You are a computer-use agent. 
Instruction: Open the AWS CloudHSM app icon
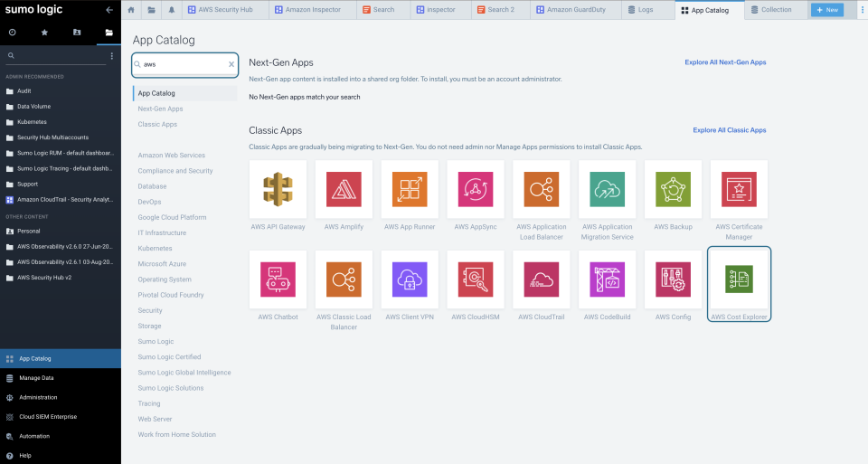[476, 279]
